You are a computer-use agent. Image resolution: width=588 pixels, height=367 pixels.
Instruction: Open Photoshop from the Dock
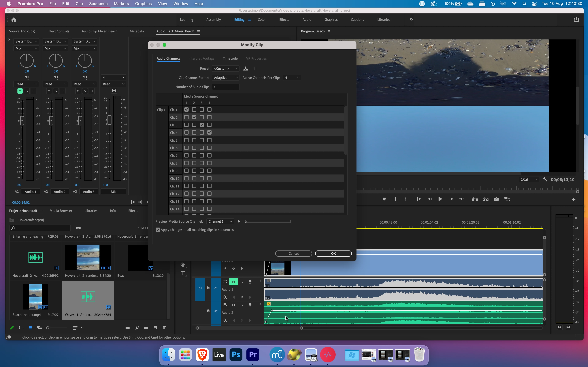[236, 355]
